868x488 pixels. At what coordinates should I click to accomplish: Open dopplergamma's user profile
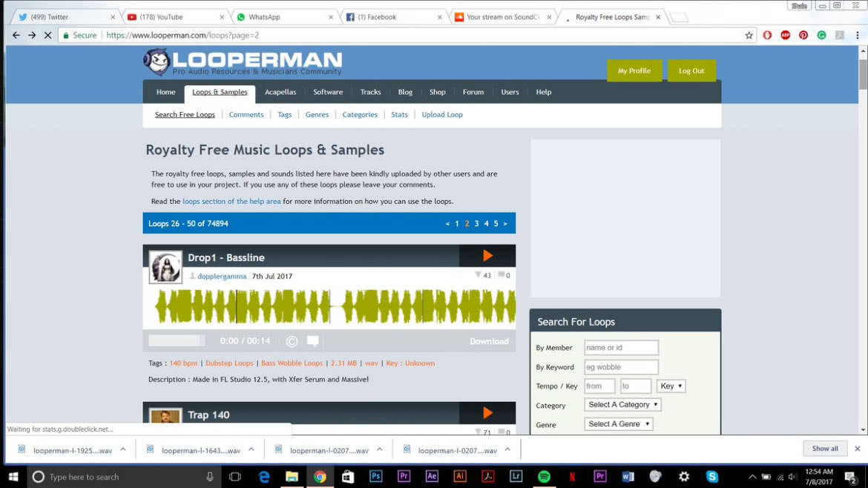coord(222,276)
